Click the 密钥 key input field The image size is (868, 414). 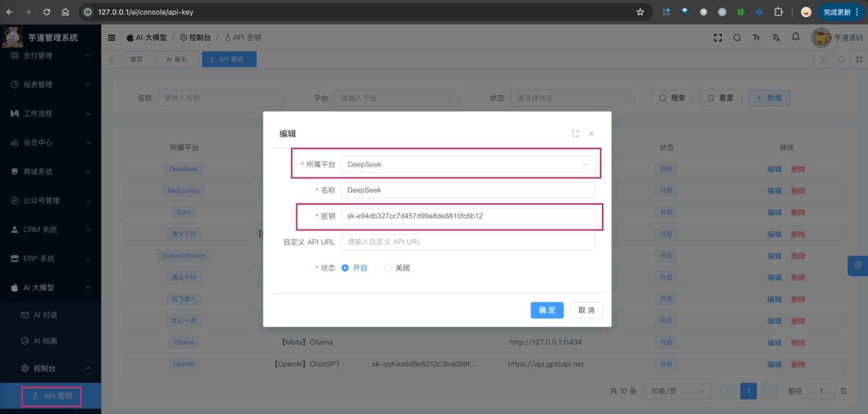[468, 216]
